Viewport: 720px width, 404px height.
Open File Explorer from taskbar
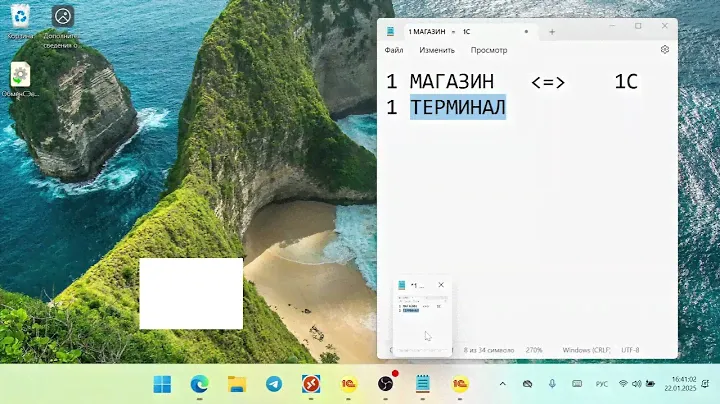tap(237, 383)
